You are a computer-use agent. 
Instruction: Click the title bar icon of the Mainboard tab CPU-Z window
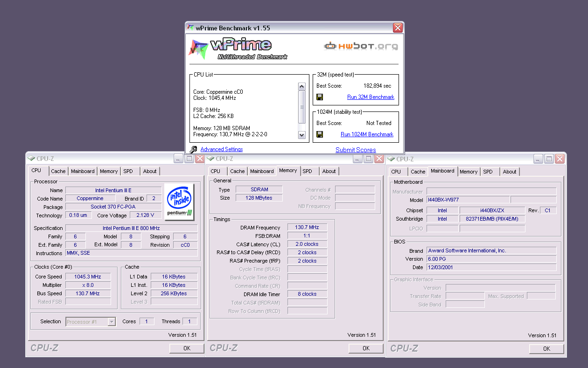coord(391,159)
